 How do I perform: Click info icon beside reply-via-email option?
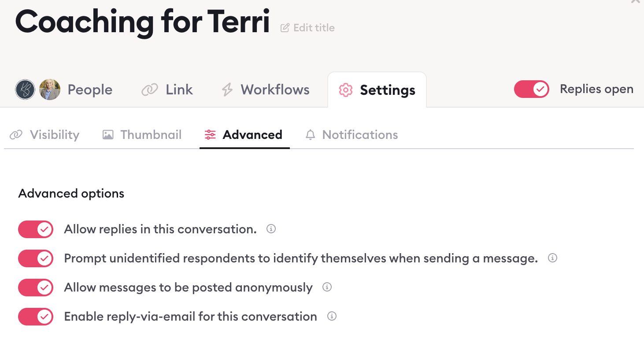tap(332, 316)
